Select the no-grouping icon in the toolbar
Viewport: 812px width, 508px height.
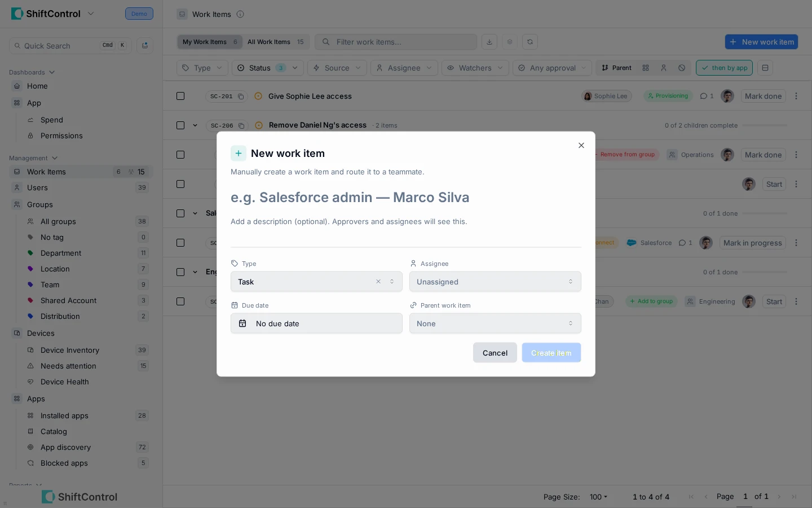[682, 68]
